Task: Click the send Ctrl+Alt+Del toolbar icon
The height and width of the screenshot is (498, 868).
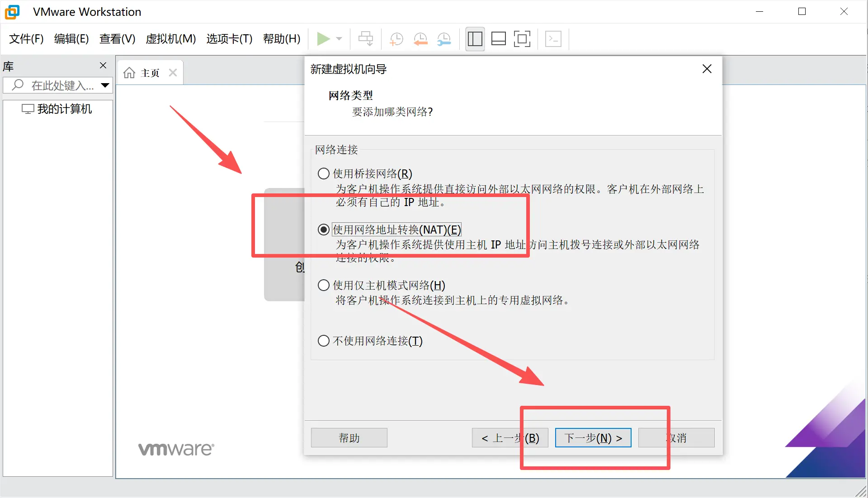Action: (366, 39)
